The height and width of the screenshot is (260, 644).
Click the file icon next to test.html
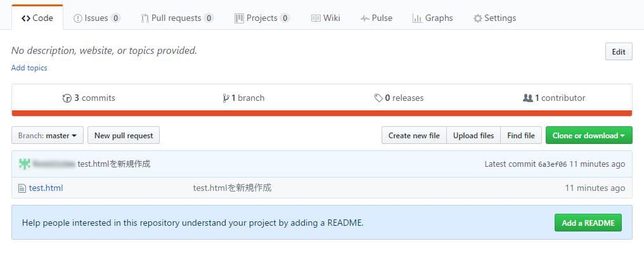tap(22, 188)
